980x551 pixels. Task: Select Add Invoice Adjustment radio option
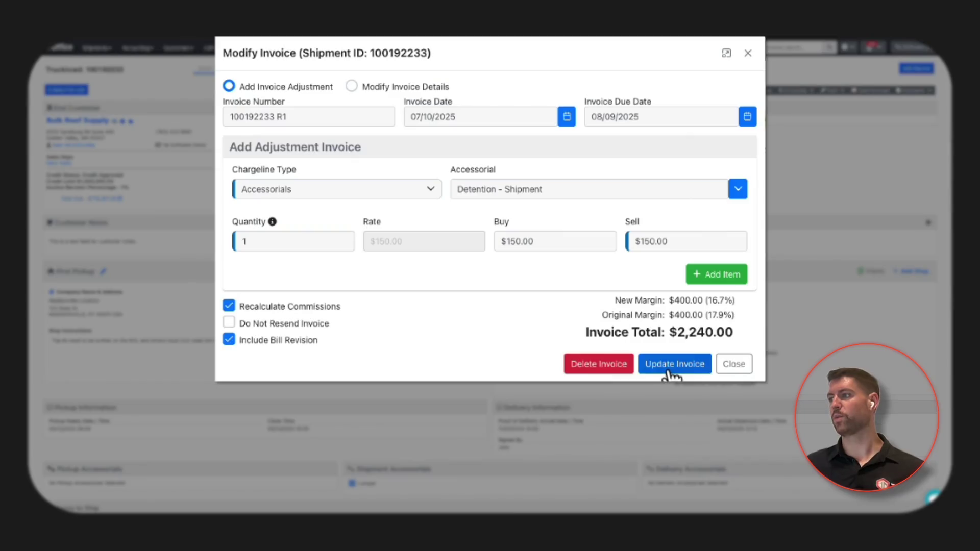pos(229,86)
